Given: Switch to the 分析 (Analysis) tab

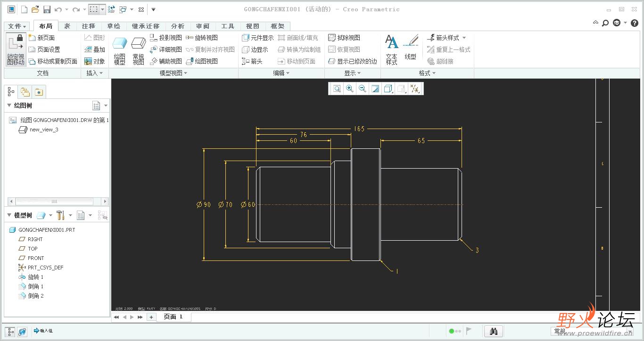Looking at the screenshot, I should point(178,26).
